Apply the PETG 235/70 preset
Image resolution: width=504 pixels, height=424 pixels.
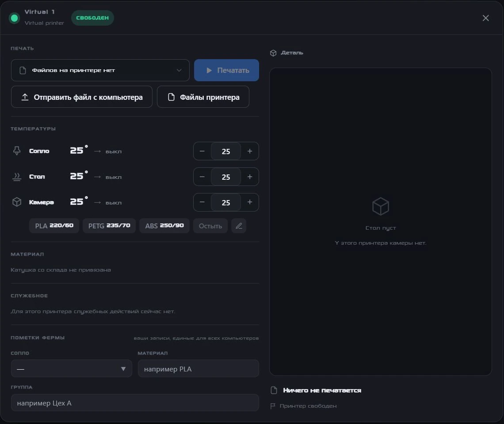(x=109, y=226)
